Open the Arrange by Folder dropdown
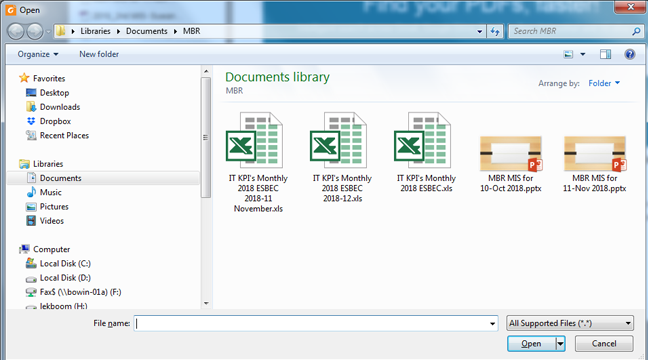Screen dimensions: 648x360 [x=604, y=83]
